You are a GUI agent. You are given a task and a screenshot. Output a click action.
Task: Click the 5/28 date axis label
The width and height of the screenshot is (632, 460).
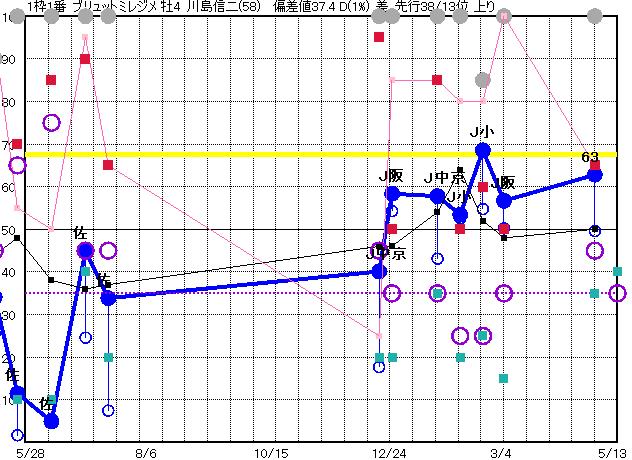click(30, 452)
